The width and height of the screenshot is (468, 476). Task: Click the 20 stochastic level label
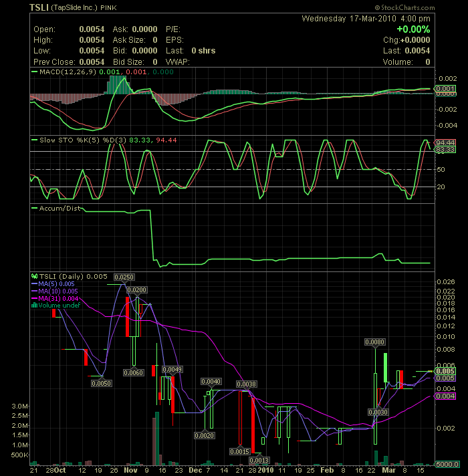(441, 187)
